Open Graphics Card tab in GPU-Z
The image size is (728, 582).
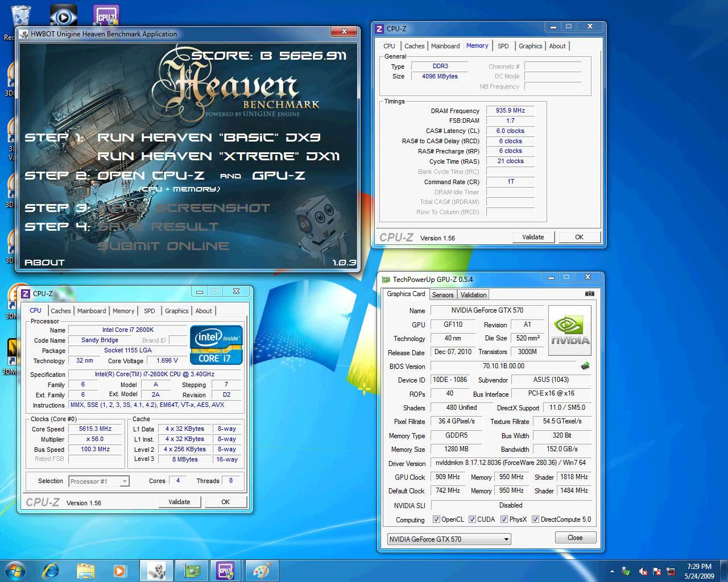tap(406, 294)
